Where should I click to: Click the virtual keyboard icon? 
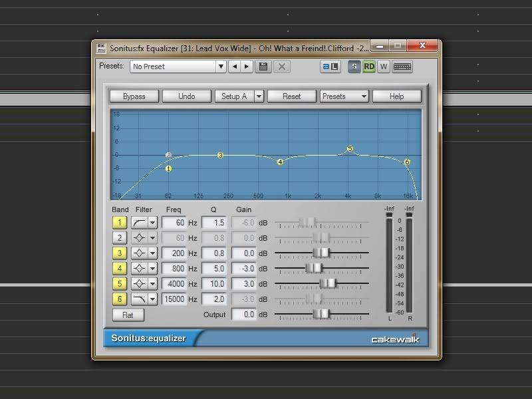402,66
